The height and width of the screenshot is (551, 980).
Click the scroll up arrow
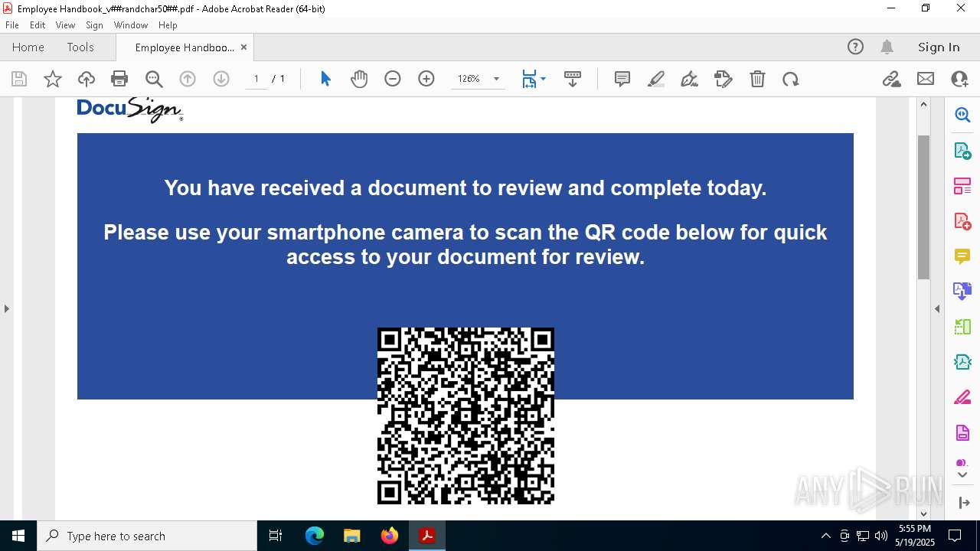(923, 104)
